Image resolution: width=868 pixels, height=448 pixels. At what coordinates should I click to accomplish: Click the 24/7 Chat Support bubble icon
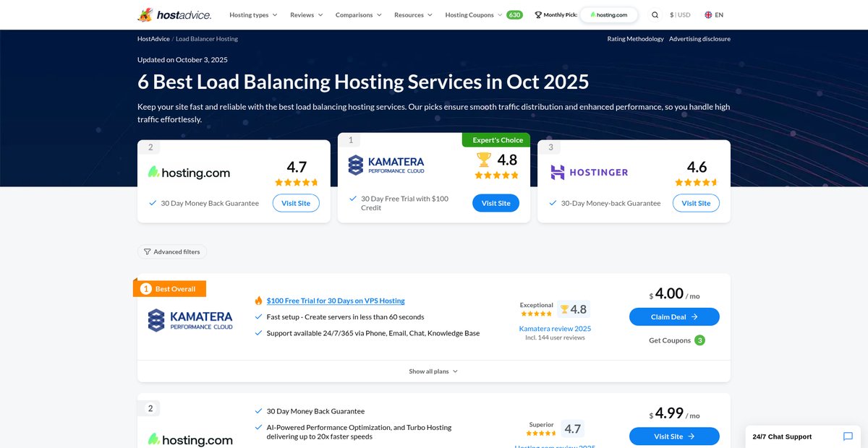(x=848, y=436)
